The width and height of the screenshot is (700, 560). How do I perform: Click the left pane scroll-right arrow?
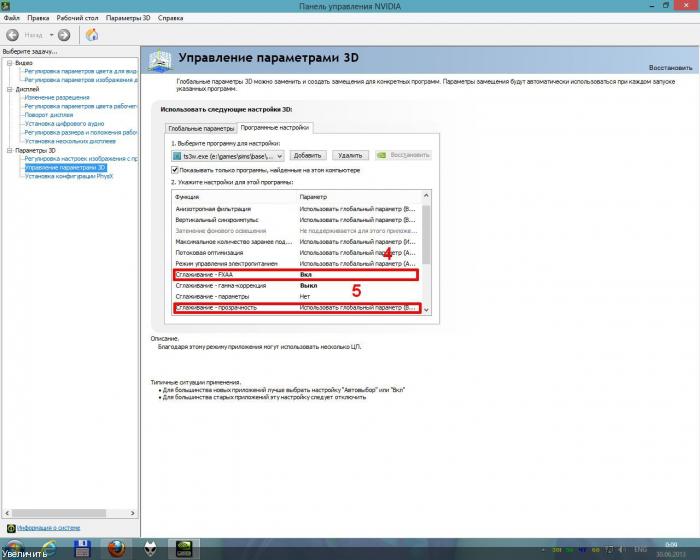[x=133, y=513]
